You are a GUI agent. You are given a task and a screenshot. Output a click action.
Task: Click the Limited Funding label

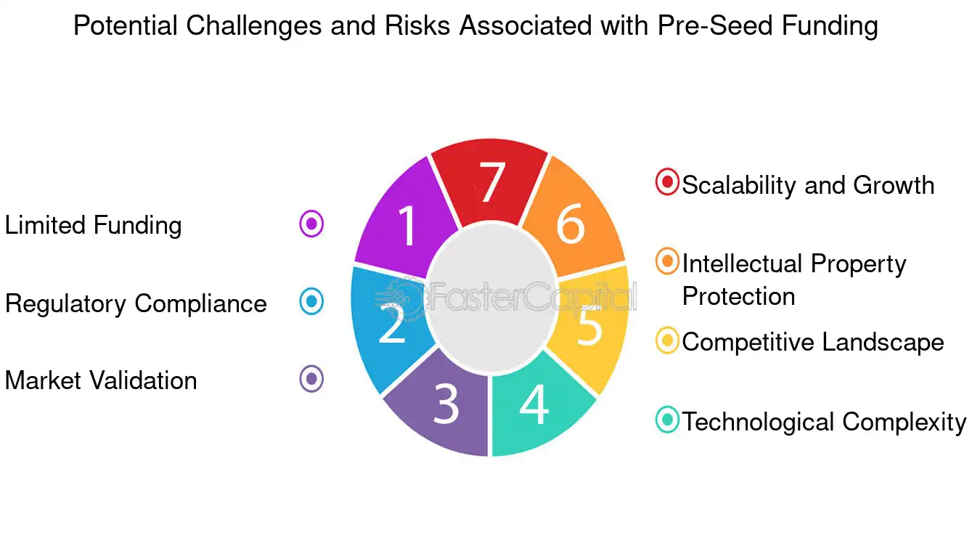pos(93,225)
